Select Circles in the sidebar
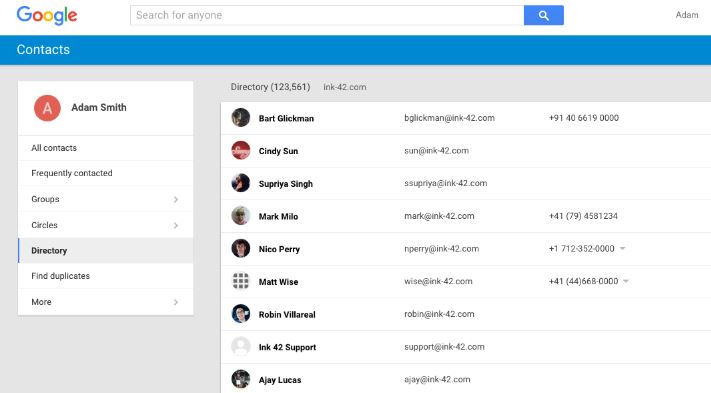 [x=106, y=225]
